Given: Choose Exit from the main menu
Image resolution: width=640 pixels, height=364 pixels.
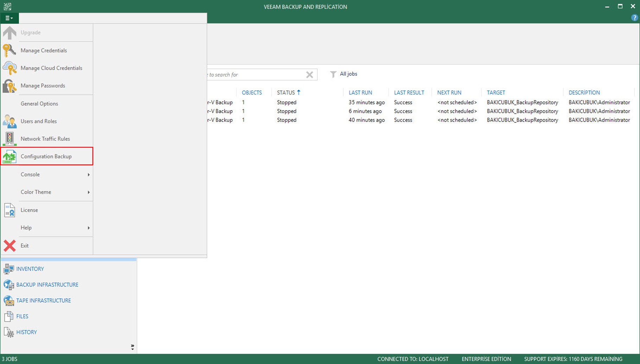Looking at the screenshot, I should (x=47, y=245).
